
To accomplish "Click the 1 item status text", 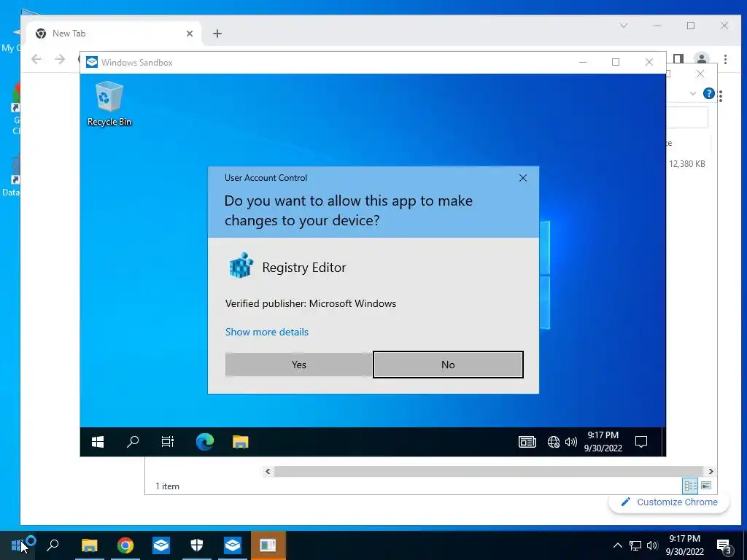I will click(x=167, y=486).
